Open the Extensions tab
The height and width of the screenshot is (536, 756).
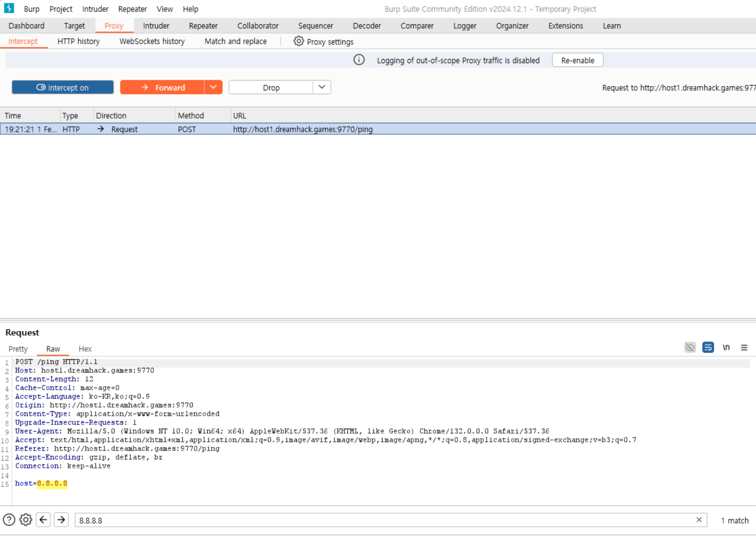pyautogui.click(x=565, y=26)
